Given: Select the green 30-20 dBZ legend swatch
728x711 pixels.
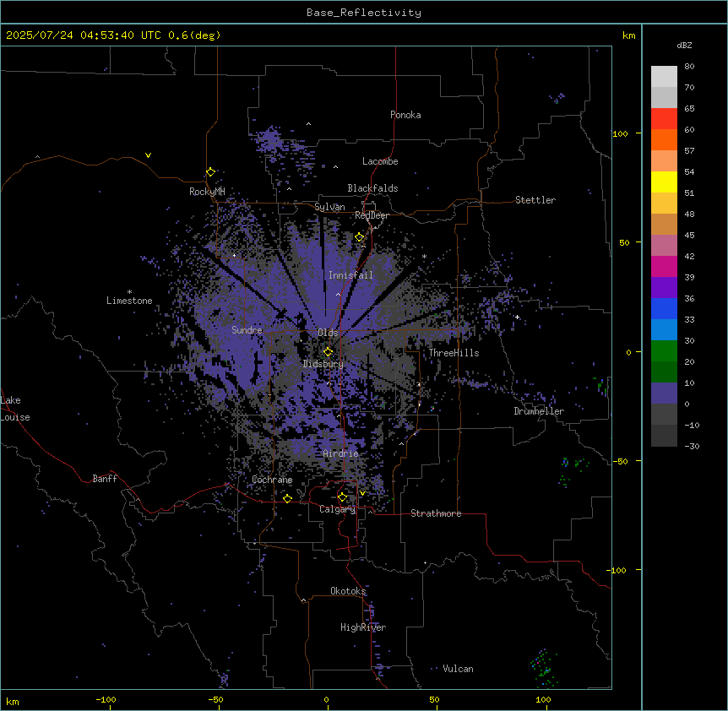Looking at the screenshot, I should 664,351.
